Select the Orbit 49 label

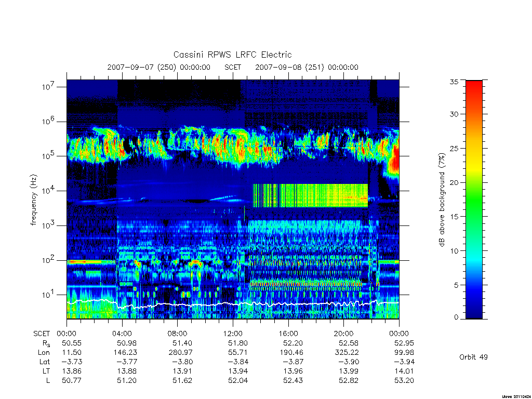pos(473,357)
